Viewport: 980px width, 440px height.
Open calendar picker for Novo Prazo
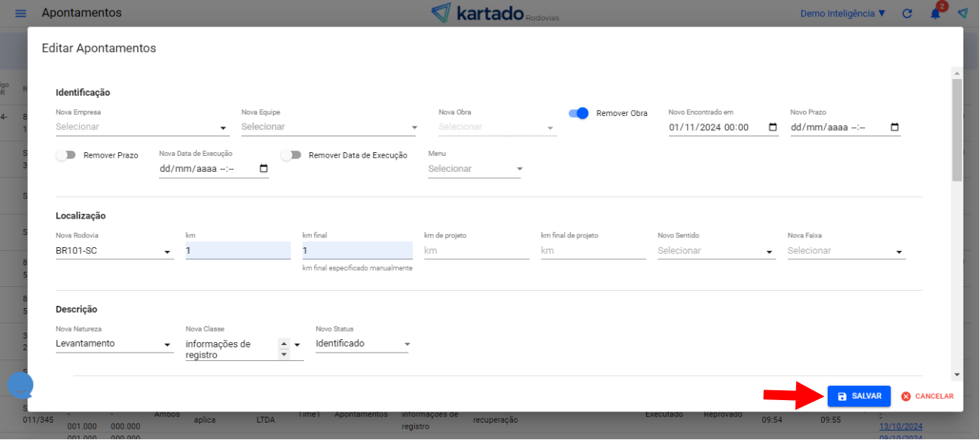[895, 127]
